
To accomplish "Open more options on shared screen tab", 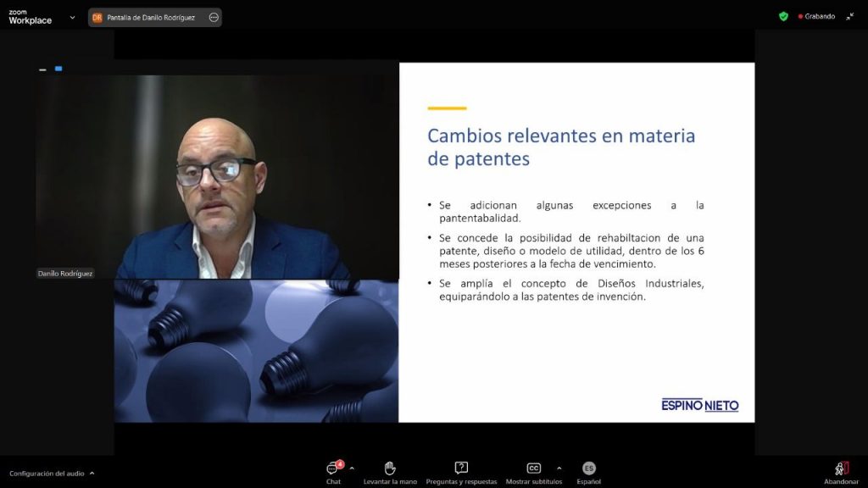I will click(214, 17).
